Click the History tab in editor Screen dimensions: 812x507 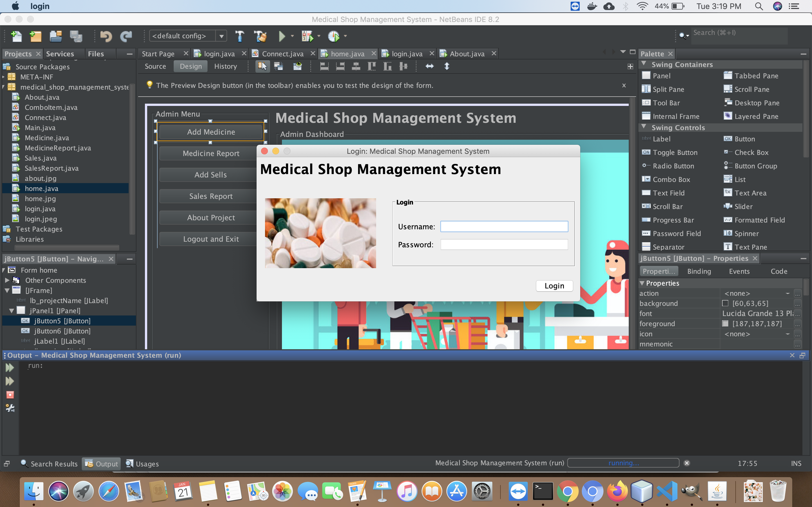226,66
